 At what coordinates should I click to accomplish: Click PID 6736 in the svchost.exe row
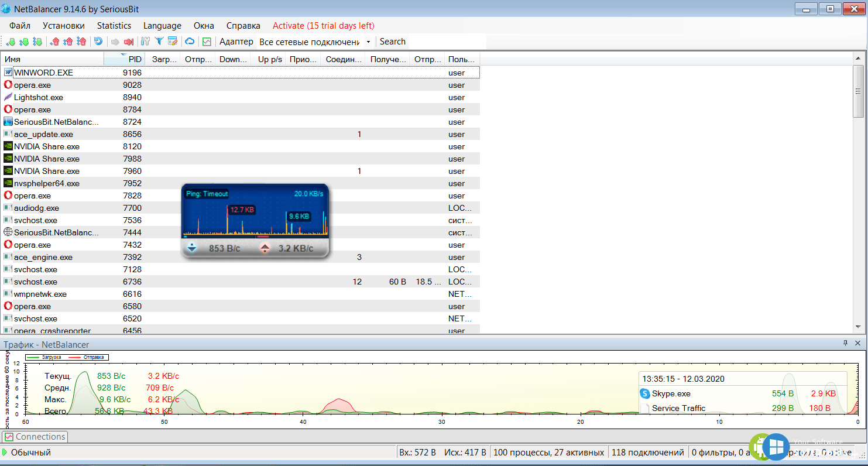[x=132, y=282]
